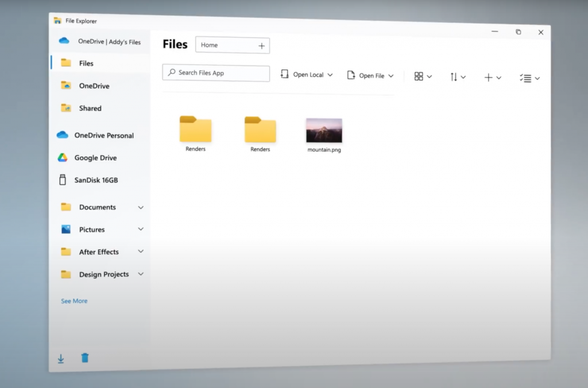The width and height of the screenshot is (588, 388).
Task: Select the Shared sidebar item
Action: (90, 108)
